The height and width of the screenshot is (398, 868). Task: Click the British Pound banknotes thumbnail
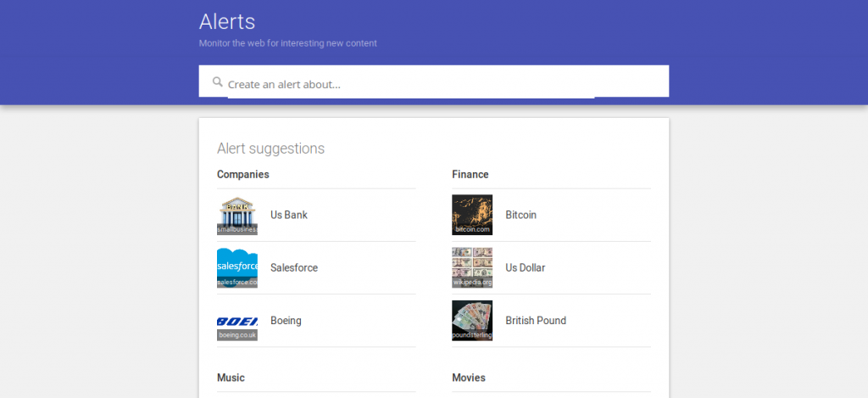coord(472,321)
